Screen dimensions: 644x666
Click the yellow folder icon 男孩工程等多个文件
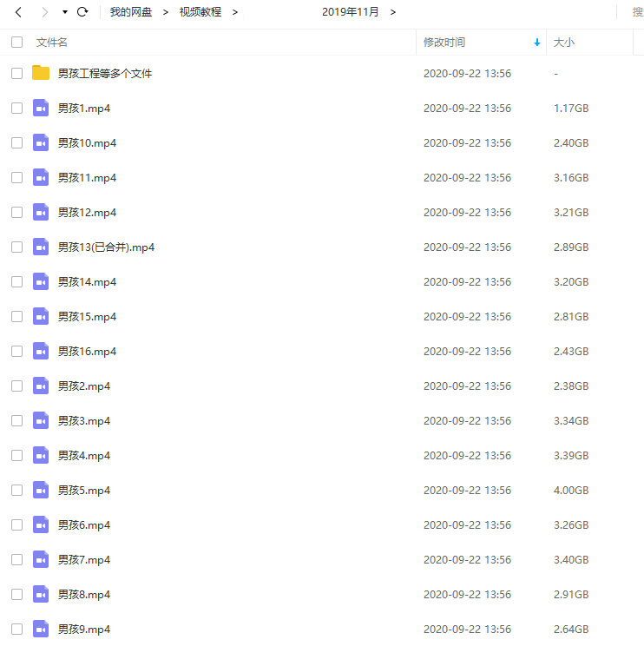point(41,73)
